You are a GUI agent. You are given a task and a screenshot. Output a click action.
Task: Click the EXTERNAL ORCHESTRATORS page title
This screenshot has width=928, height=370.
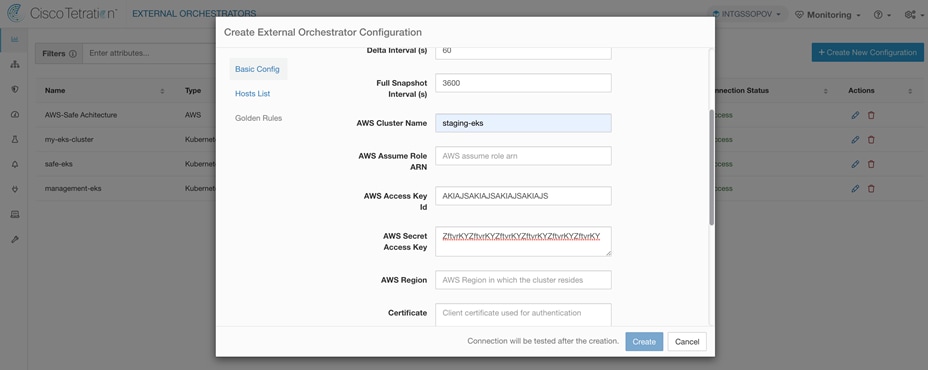(x=194, y=13)
